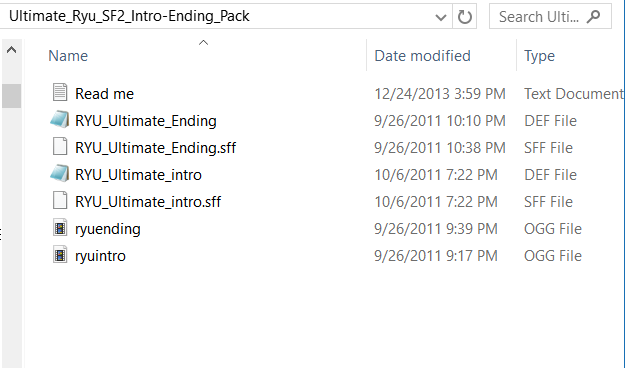625x368 pixels.
Task: Click the magnifier icon in the search box
Action: tap(594, 16)
